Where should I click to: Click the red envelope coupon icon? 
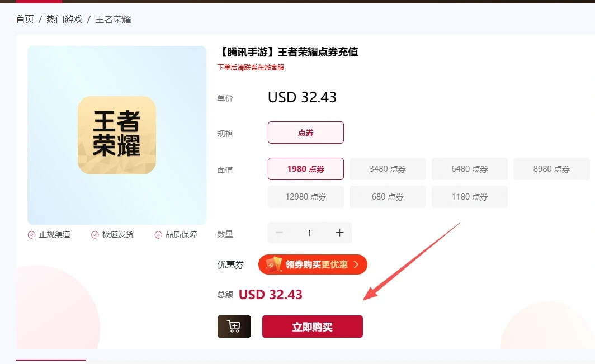[273, 264]
